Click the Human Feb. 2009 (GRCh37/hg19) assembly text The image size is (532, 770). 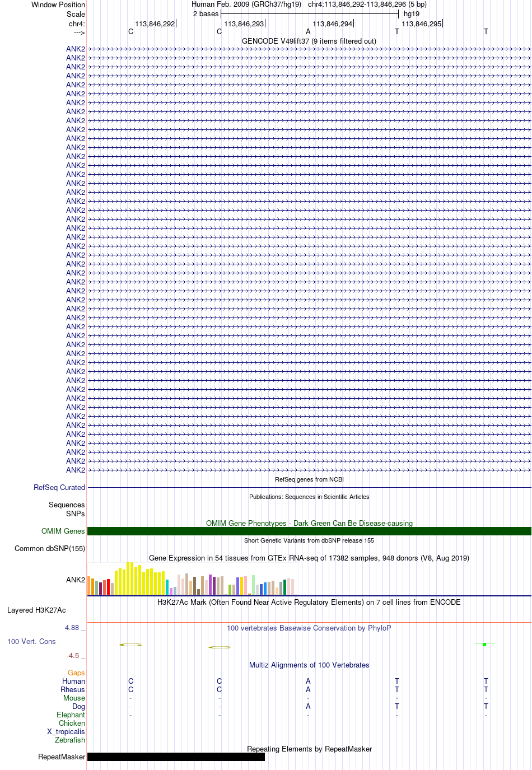pos(246,4)
